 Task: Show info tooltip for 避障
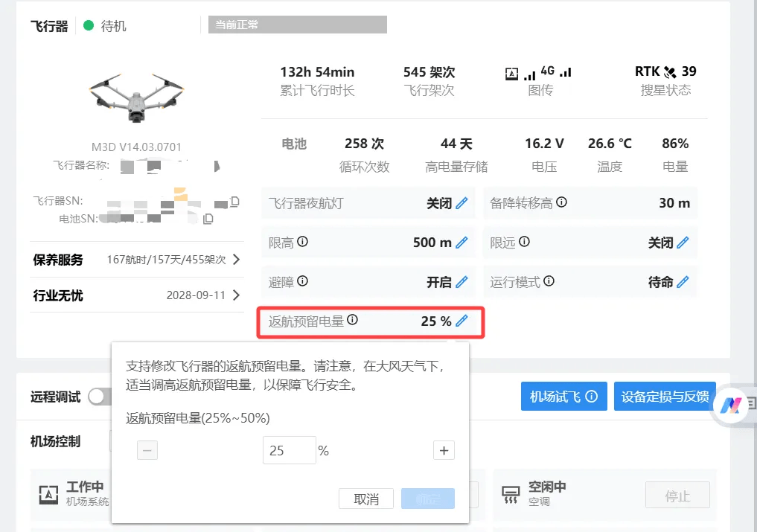click(x=302, y=281)
